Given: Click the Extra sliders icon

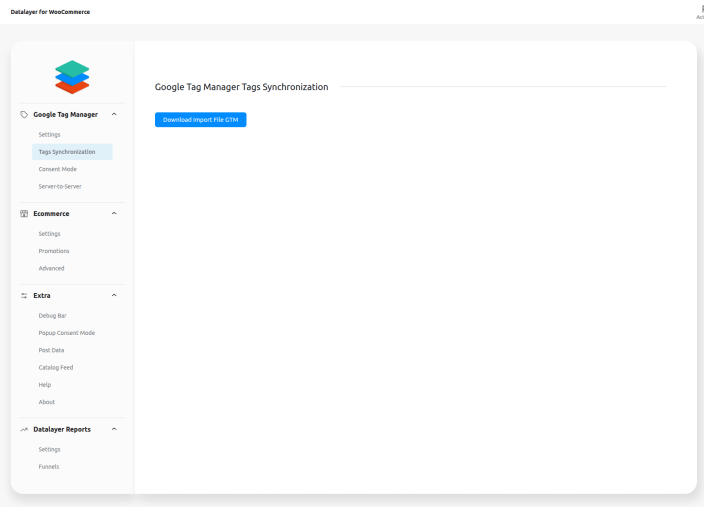Looking at the screenshot, I should 24,295.
